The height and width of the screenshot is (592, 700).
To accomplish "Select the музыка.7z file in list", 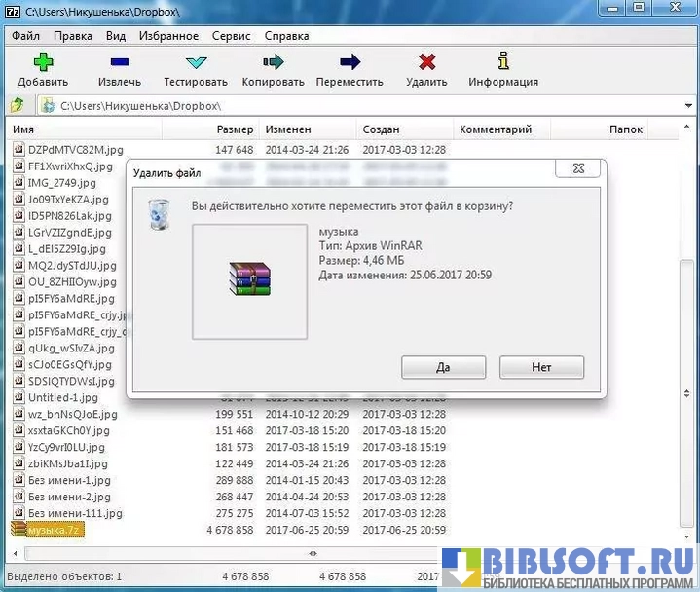I will coord(55,530).
